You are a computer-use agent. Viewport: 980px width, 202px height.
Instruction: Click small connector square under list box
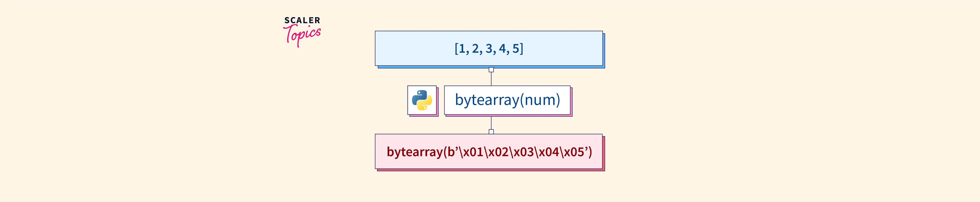(x=491, y=70)
